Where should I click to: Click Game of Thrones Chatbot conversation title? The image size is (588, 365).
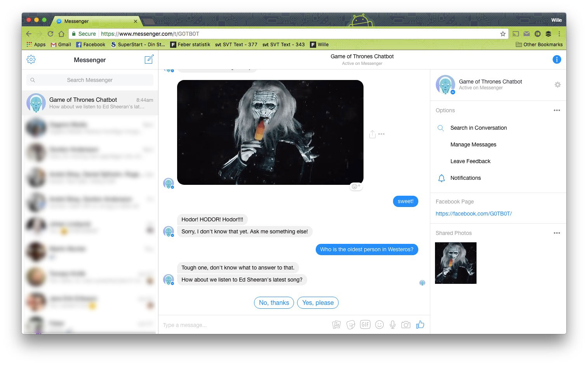point(362,56)
